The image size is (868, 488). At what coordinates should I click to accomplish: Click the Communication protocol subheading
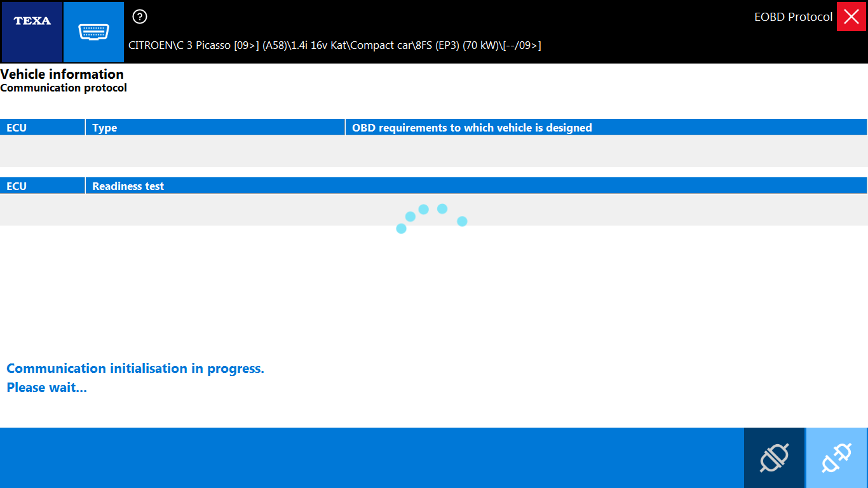(x=64, y=88)
